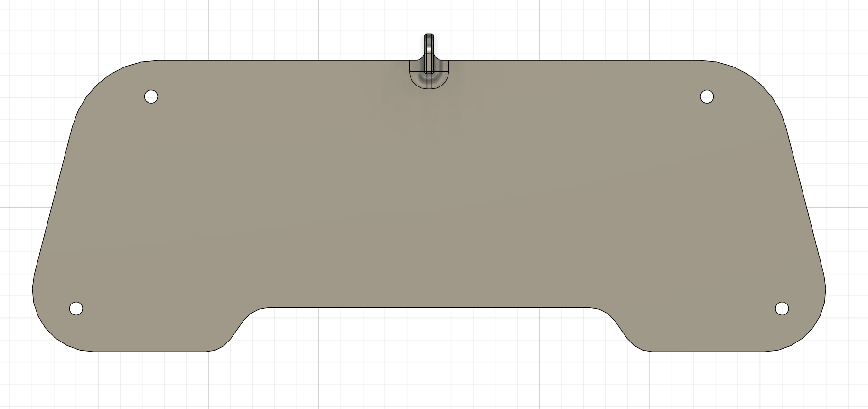Viewport: 868px width, 409px height.
Task: Select the lower-right mounting hole
Action: coord(782,308)
